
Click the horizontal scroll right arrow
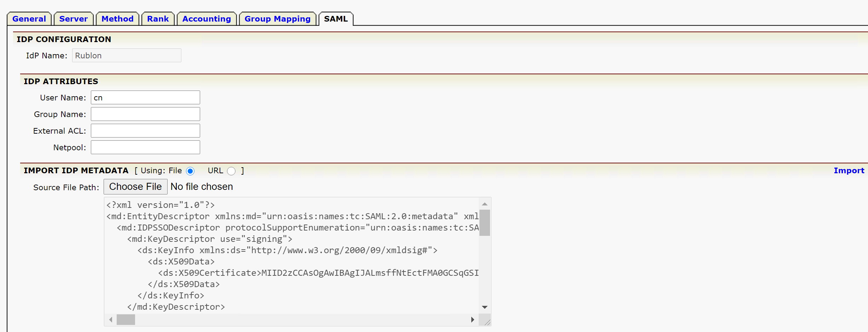pos(473,320)
